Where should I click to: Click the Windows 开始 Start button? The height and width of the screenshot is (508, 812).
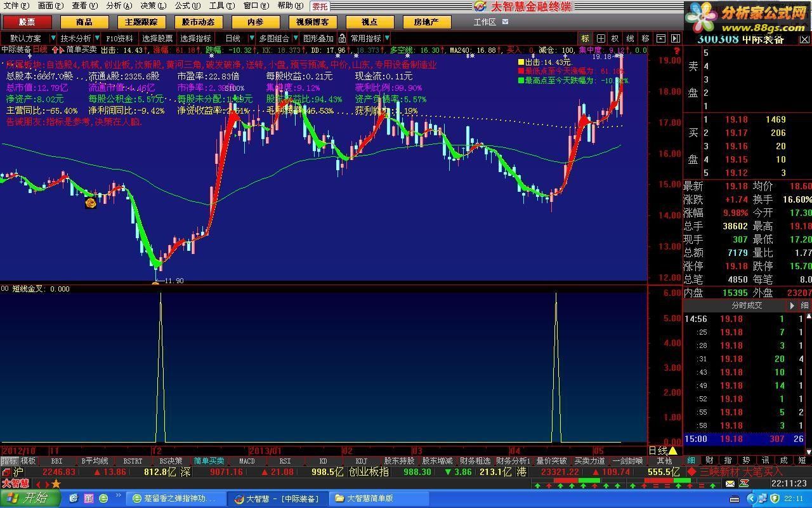click(29, 498)
